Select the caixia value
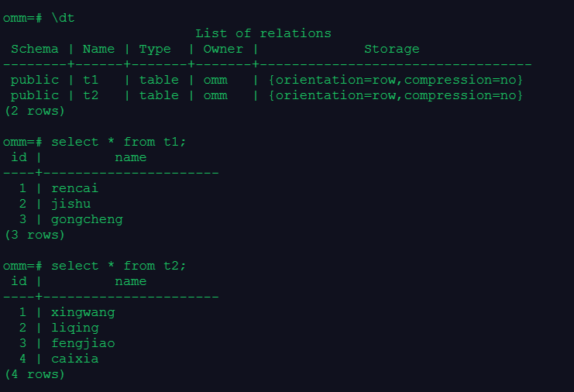This screenshot has height=392, width=574. click(x=75, y=359)
